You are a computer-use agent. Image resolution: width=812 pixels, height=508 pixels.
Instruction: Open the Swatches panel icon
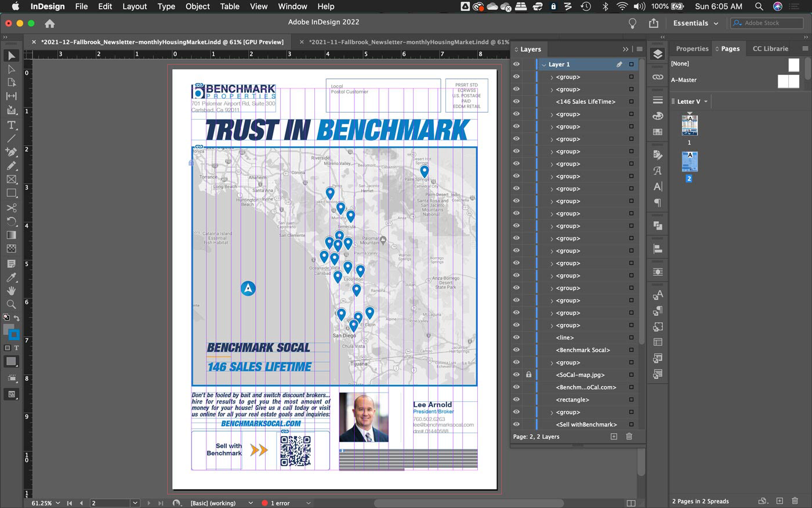pos(657,132)
